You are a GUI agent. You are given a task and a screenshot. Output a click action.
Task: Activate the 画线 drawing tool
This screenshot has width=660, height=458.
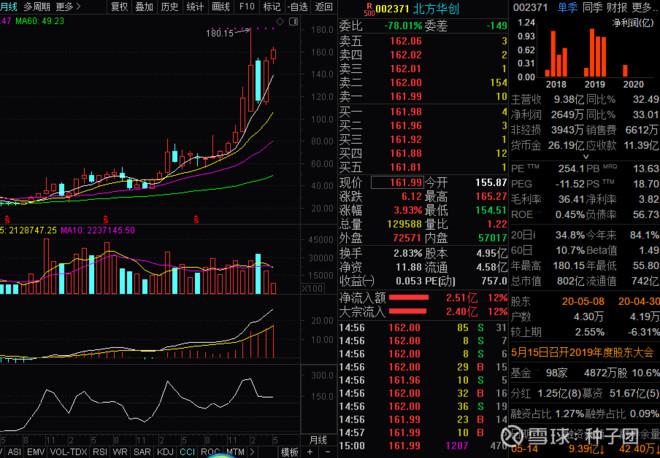[x=221, y=7]
